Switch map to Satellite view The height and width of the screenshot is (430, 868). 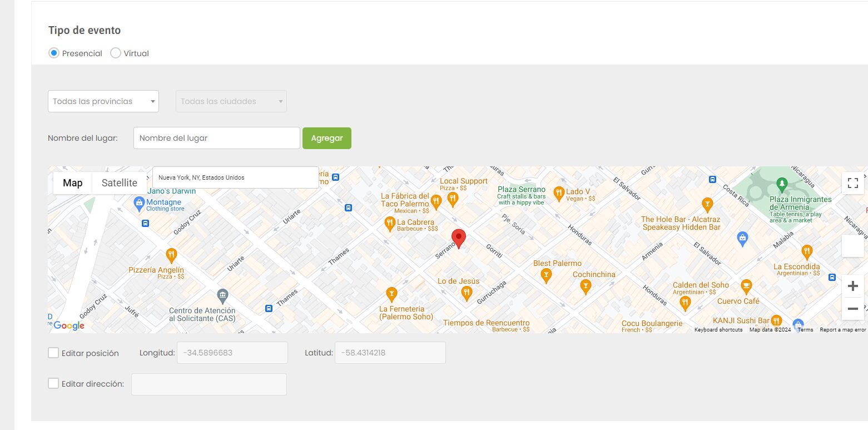pos(120,183)
